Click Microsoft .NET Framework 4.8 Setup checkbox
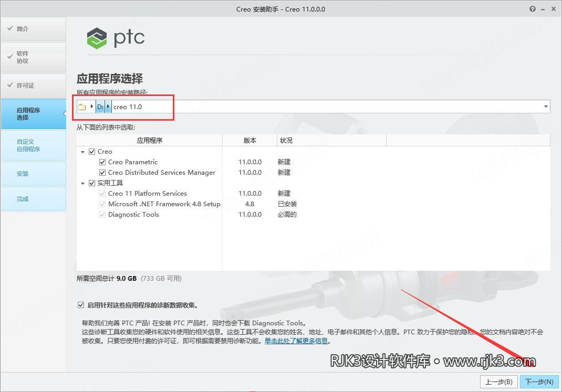This screenshot has width=562, height=392. 102,204
